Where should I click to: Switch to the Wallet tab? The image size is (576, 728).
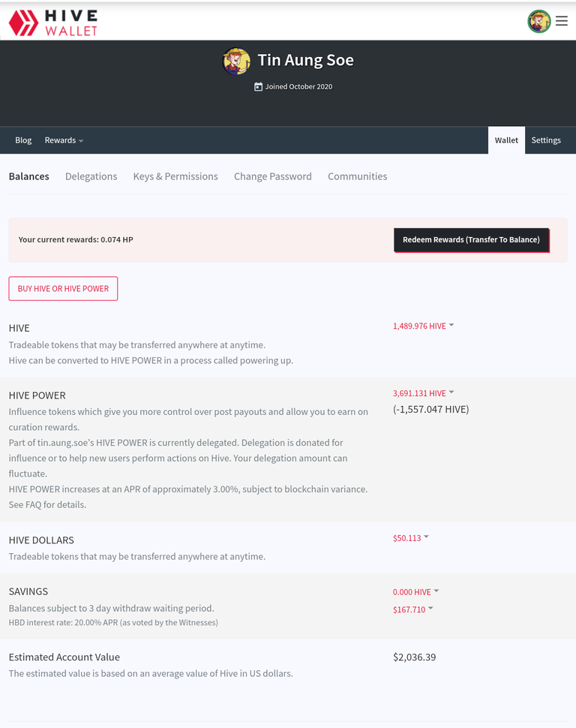click(506, 140)
